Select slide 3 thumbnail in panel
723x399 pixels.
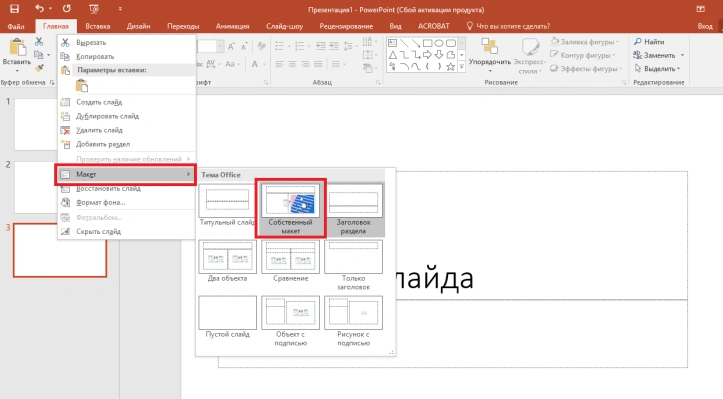coord(60,250)
